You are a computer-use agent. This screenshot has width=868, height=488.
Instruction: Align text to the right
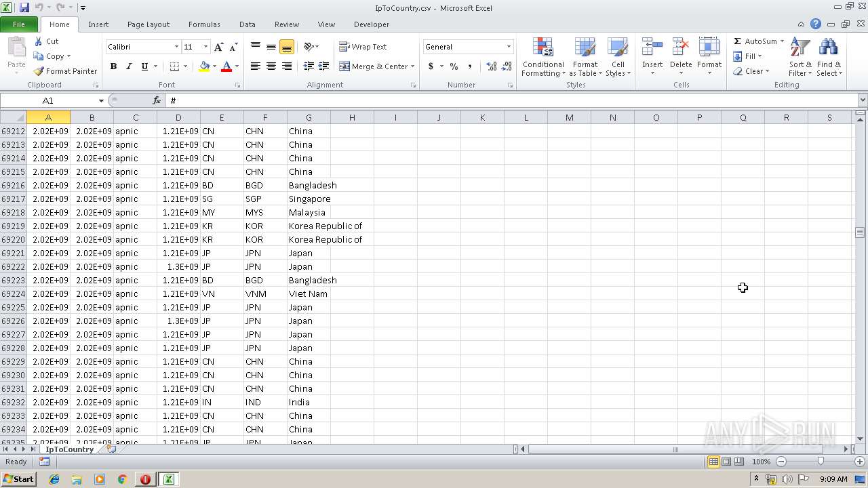coord(287,66)
